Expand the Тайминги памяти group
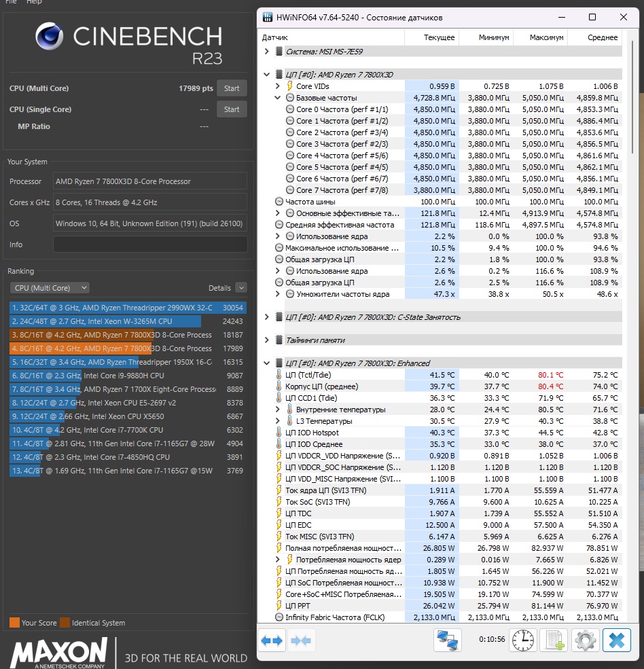 [266, 340]
